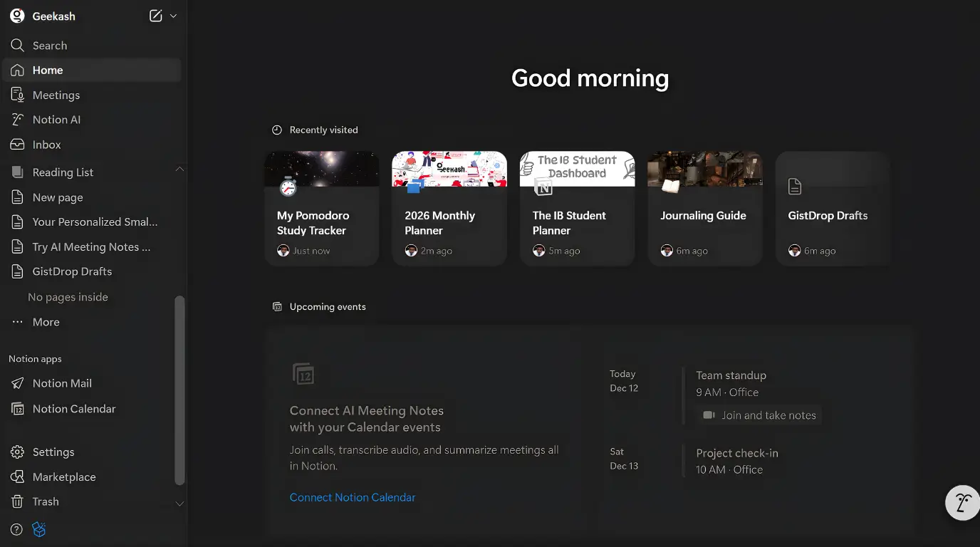
Task: Open Notion Calendar
Action: coord(74,408)
